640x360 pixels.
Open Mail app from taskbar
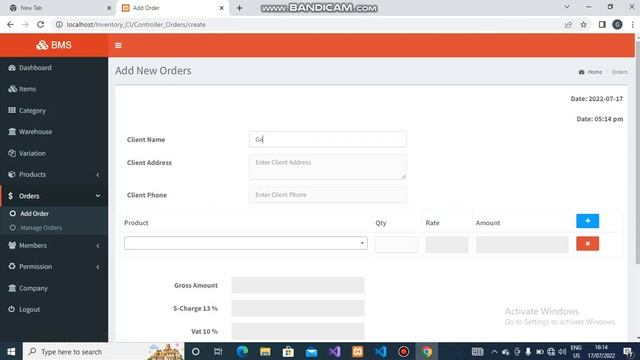[x=311, y=351]
